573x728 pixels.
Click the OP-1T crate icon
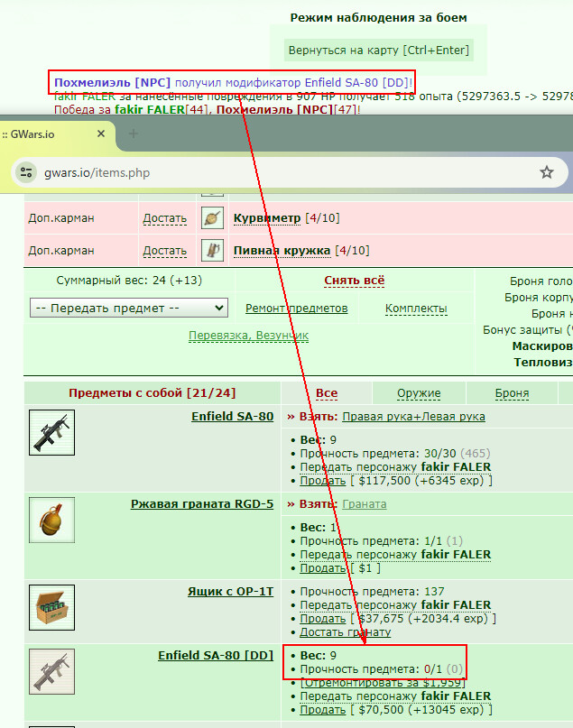click(51, 607)
